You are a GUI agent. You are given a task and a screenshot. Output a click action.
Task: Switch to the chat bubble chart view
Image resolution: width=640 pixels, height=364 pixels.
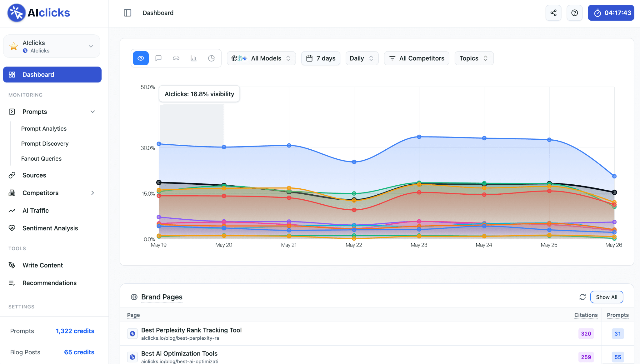point(158,58)
